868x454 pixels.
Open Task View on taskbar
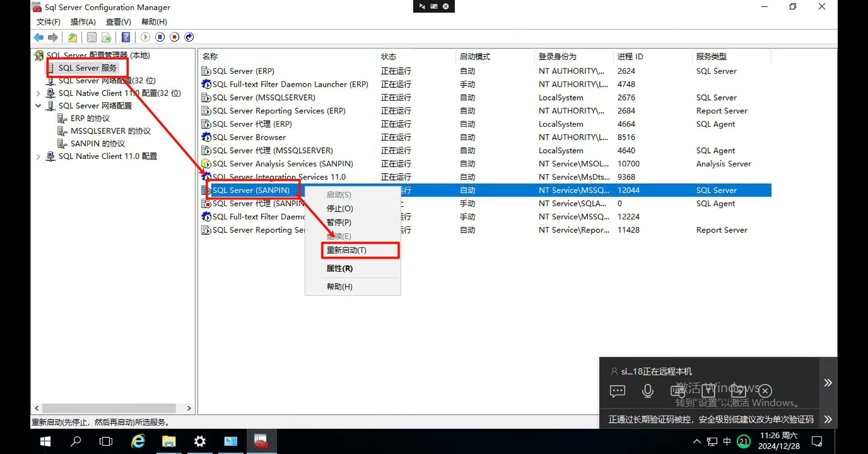point(106,441)
